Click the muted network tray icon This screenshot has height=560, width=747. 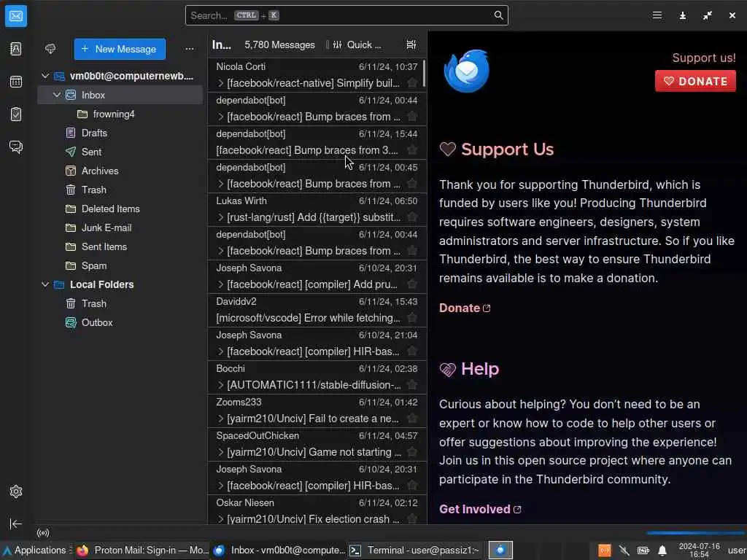click(624, 551)
